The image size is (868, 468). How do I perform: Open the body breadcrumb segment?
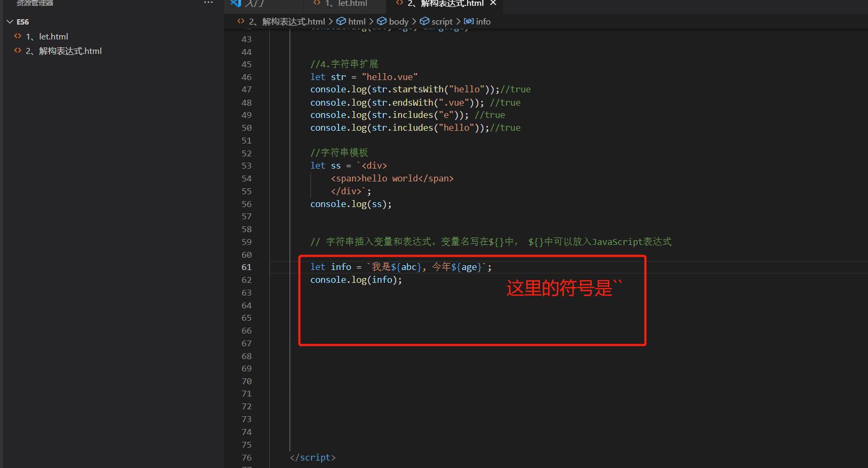[x=398, y=21]
